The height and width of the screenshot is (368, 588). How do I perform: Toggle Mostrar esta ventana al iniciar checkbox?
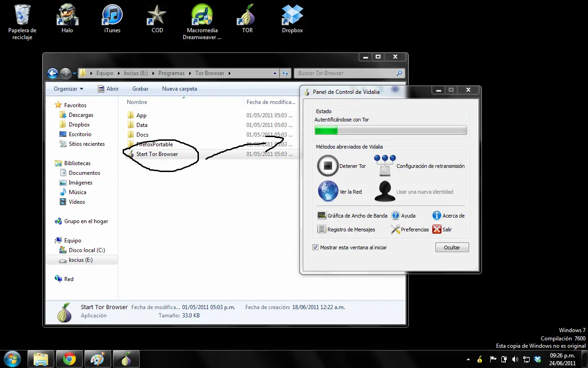point(315,247)
